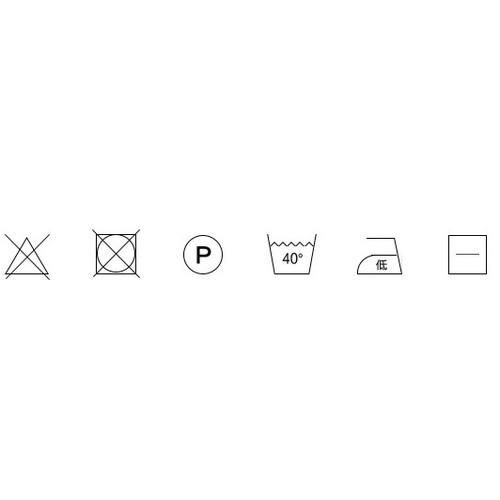Click the center of the crossed tumble-dry circle
The width and height of the screenshot is (500, 500).
click(x=116, y=254)
